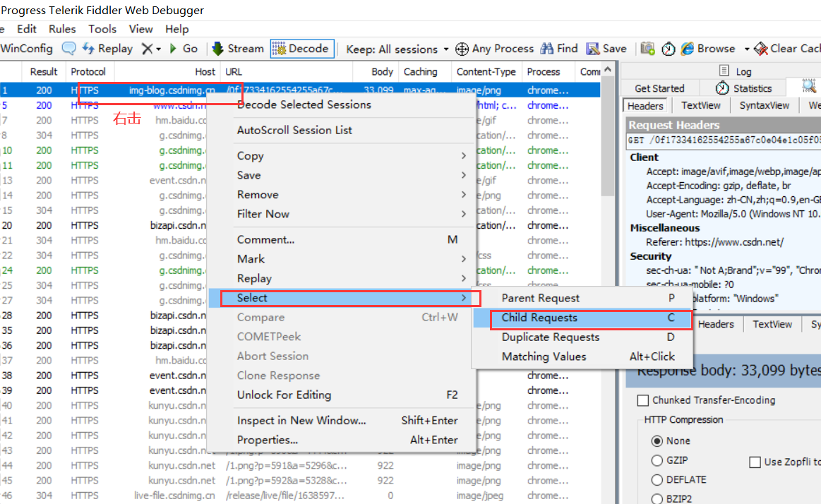Click the session list scroll-up arrow
The height and width of the screenshot is (504, 821).
(607, 69)
